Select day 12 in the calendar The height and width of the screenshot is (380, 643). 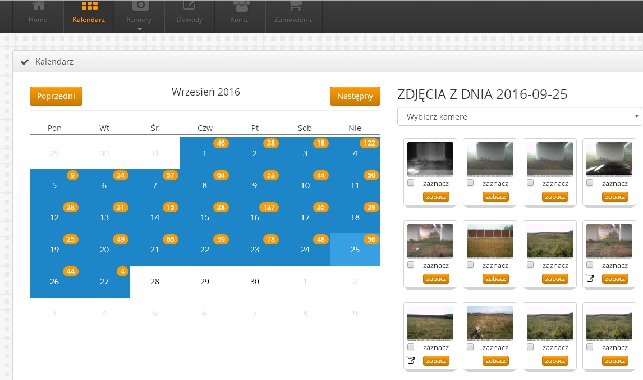pyautogui.click(x=54, y=217)
